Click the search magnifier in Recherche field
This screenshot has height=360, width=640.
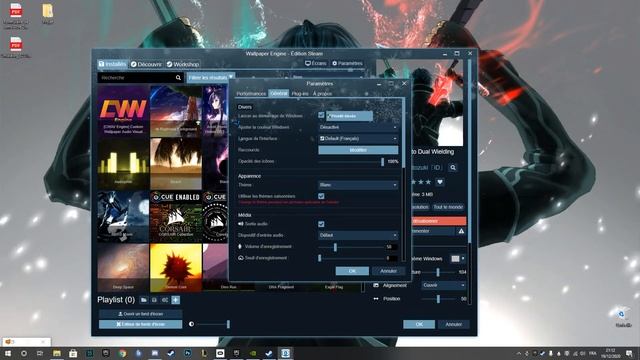tap(178, 78)
